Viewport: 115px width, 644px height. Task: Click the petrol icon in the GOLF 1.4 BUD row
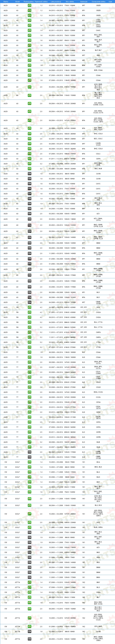coord(30,477)
